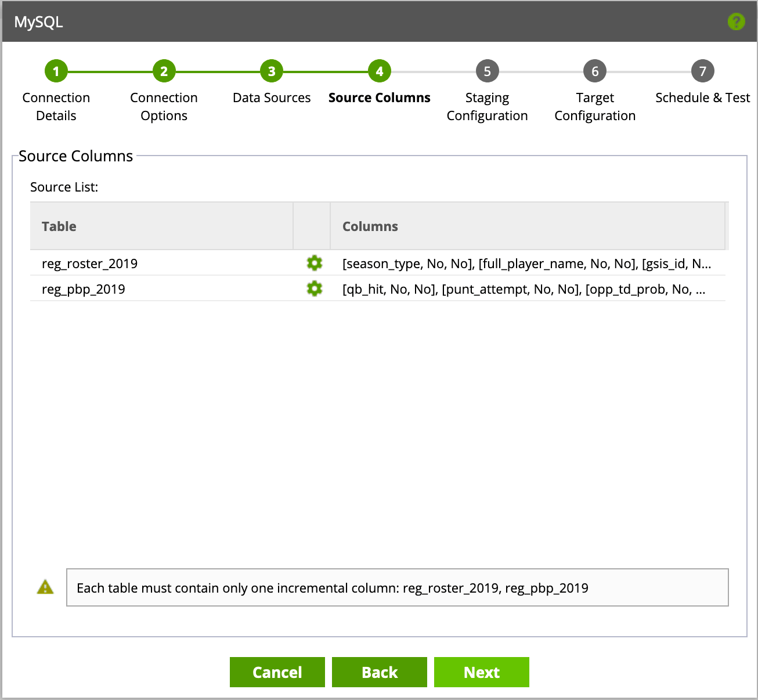This screenshot has height=700, width=758.
Task: Click the yellow warning triangle icon
Action: click(45, 587)
